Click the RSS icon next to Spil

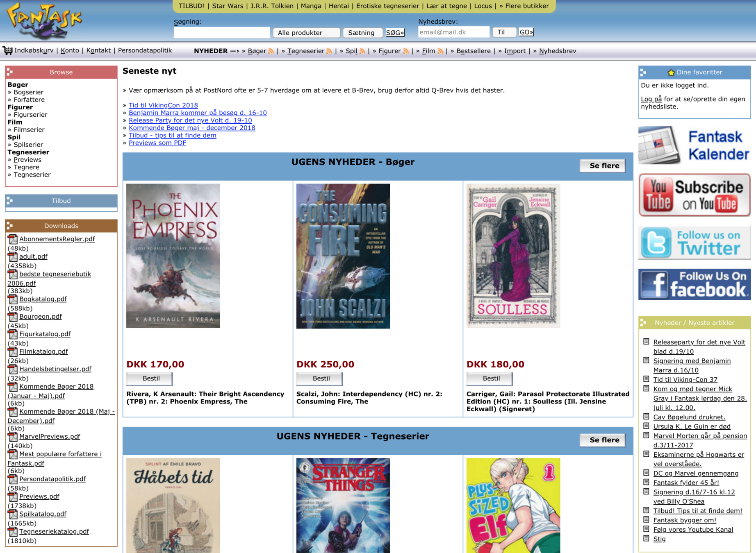pyautogui.click(x=362, y=51)
